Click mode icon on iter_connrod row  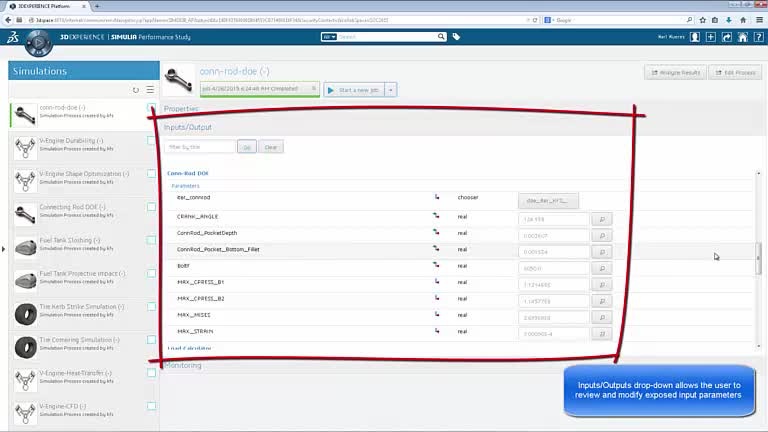pos(436,197)
